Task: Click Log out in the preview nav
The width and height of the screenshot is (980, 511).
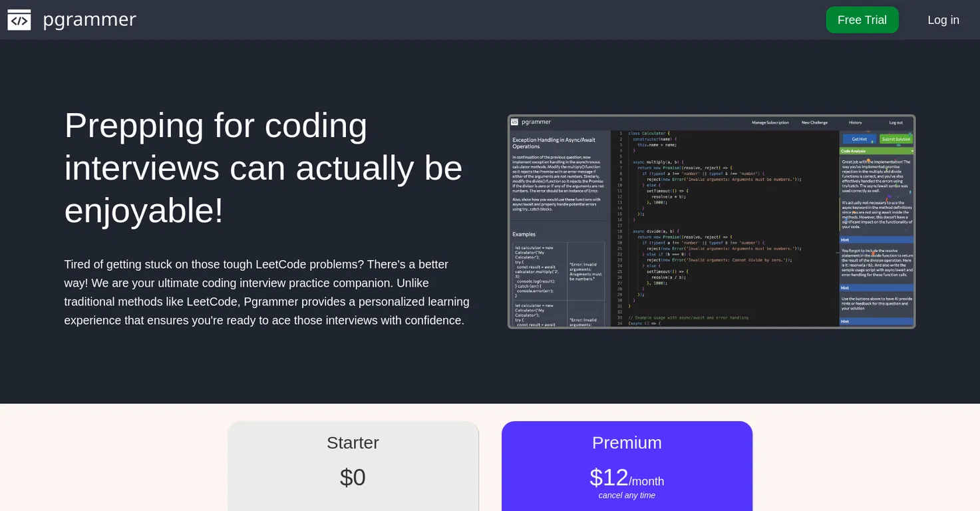Action: (x=896, y=122)
